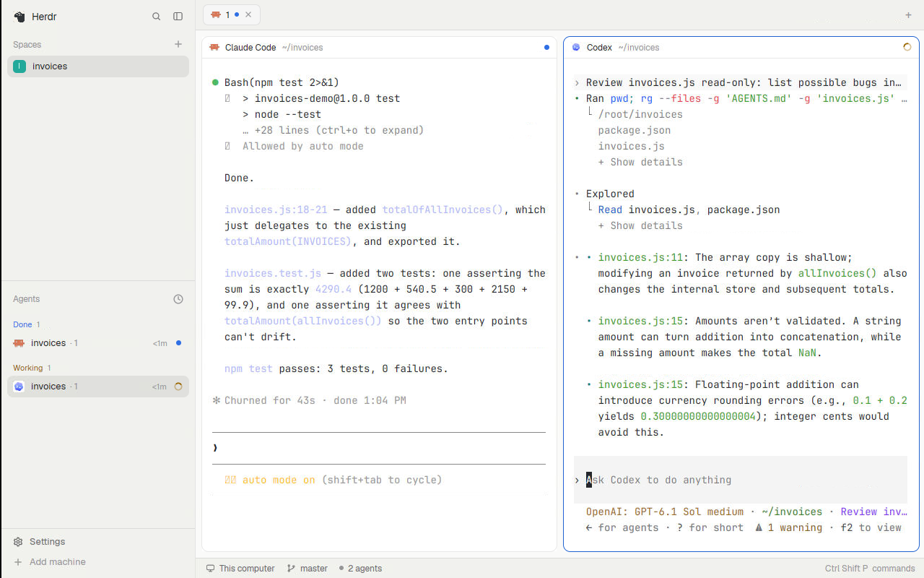Expand 'Show details' under Ran pwd command
This screenshot has width=924, height=578.
pyautogui.click(x=640, y=163)
